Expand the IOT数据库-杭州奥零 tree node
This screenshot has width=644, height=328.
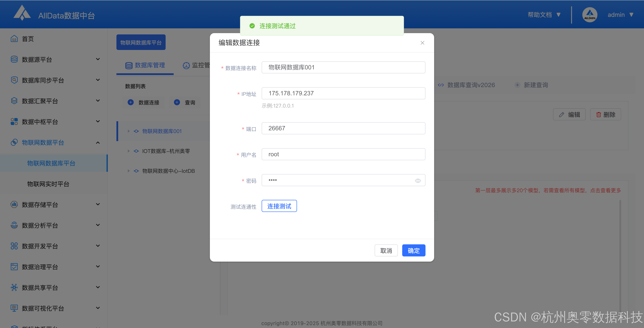tap(129, 151)
